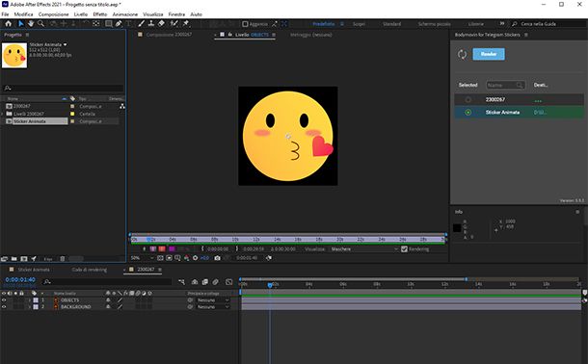The height and width of the screenshot is (364, 588).
Task: Uncheck the Rendering checkbox
Action: point(404,249)
